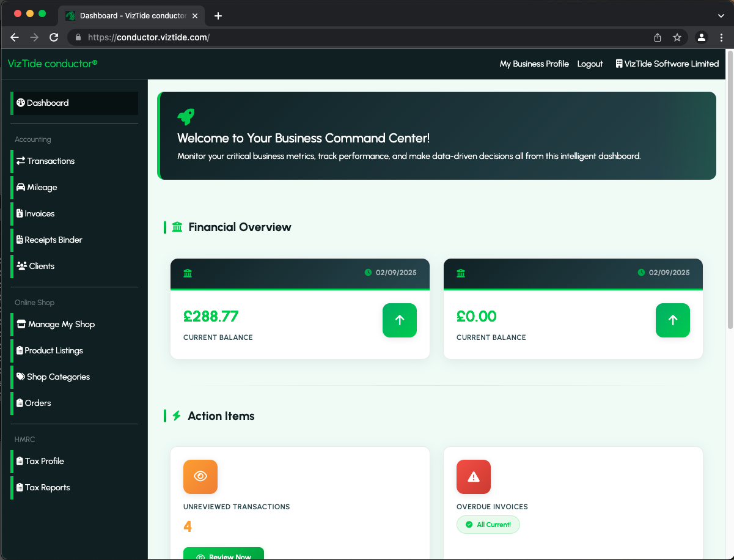Image resolution: width=734 pixels, height=560 pixels.
Task: Click the Receipts Binder icon
Action: point(20,240)
